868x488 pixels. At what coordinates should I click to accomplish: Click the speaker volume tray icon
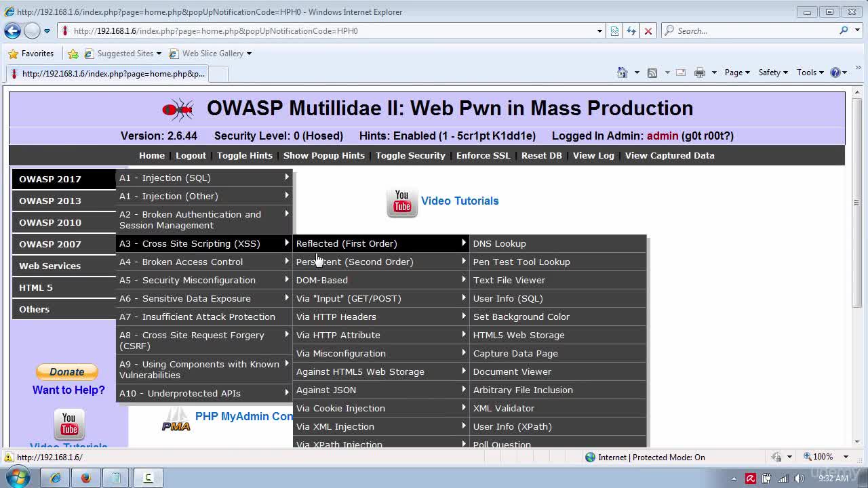[799, 479]
